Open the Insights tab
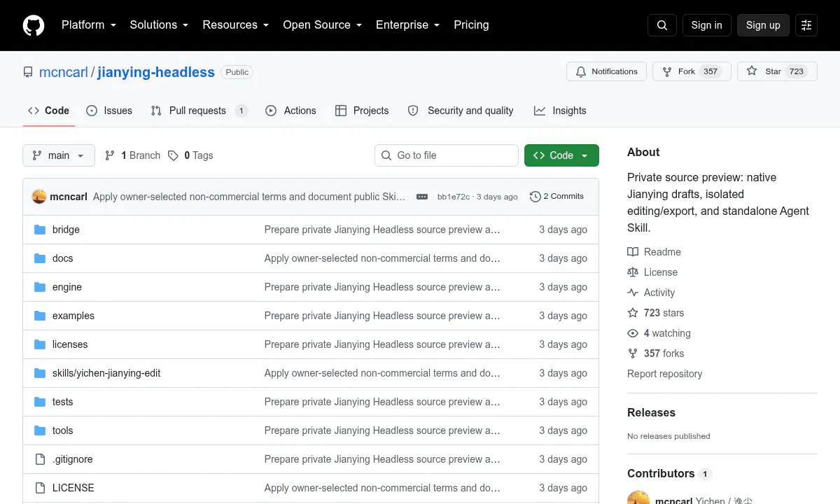The width and height of the screenshot is (840, 504). [560, 111]
